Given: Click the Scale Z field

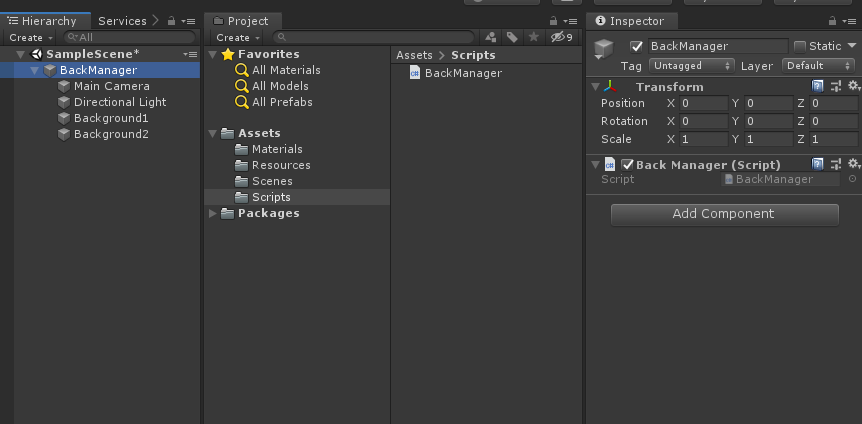Looking at the screenshot, I should point(834,139).
